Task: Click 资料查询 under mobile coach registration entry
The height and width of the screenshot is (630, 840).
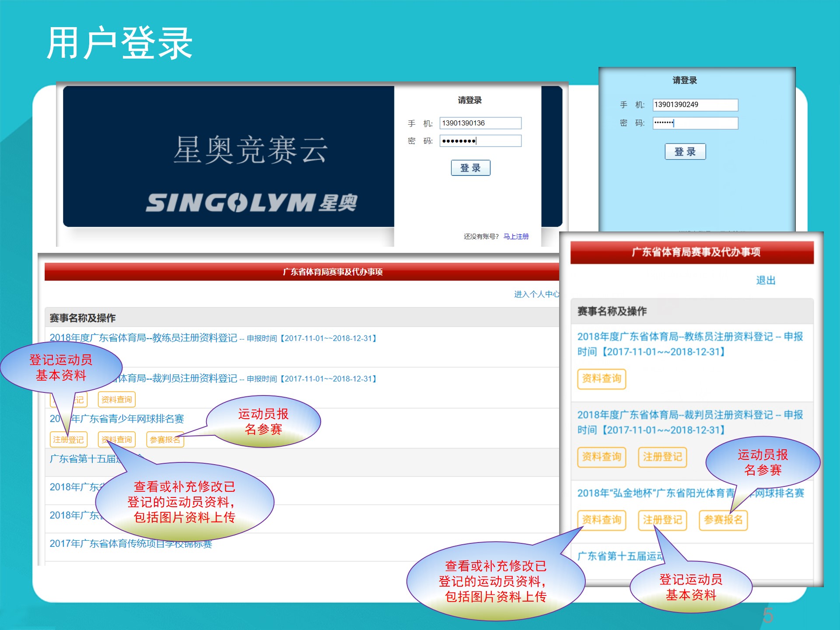Action: 602,379
